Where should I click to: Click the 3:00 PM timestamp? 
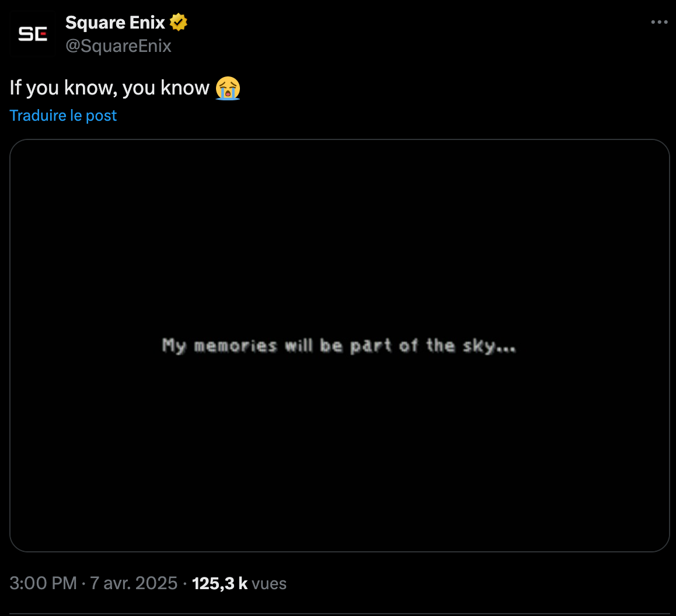pyautogui.click(x=43, y=583)
